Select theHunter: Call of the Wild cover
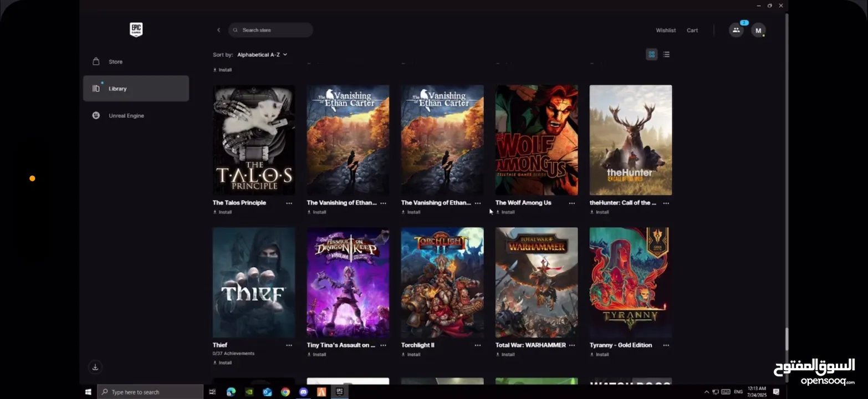Screen dimensions: 868x399 click(631, 140)
